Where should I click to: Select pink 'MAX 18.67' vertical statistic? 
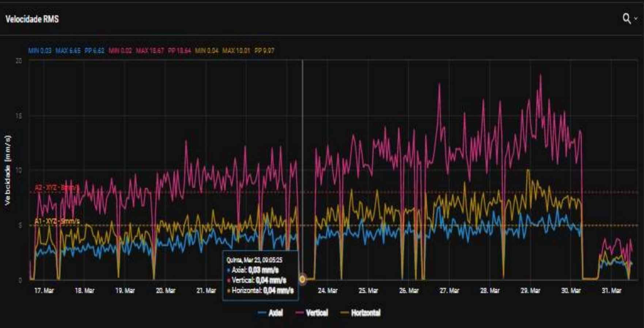(x=150, y=50)
